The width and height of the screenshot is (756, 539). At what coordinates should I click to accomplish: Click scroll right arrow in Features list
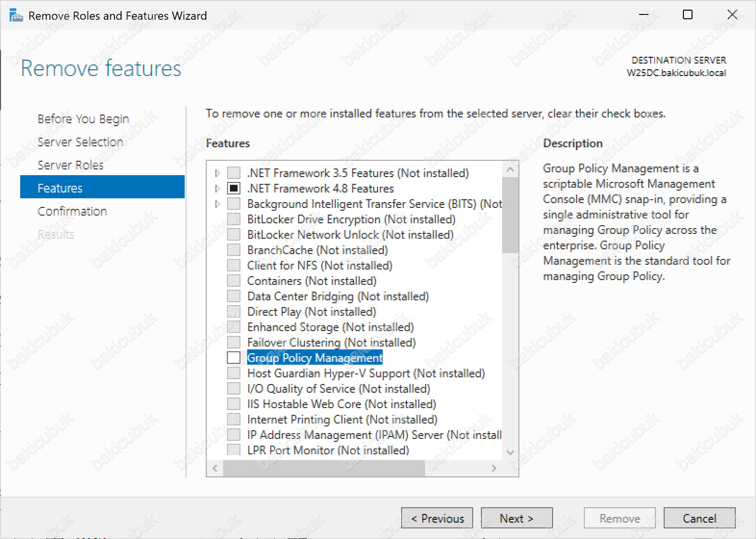tap(494, 468)
